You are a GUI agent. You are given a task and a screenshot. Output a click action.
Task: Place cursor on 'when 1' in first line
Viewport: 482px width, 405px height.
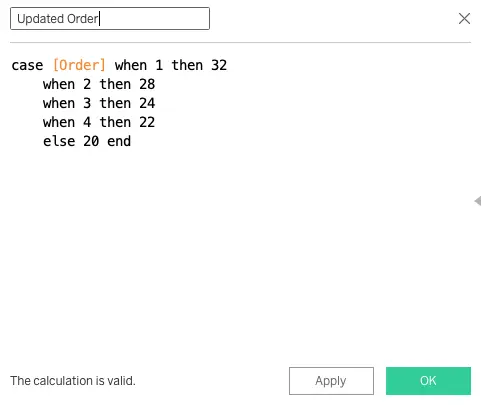click(x=139, y=65)
